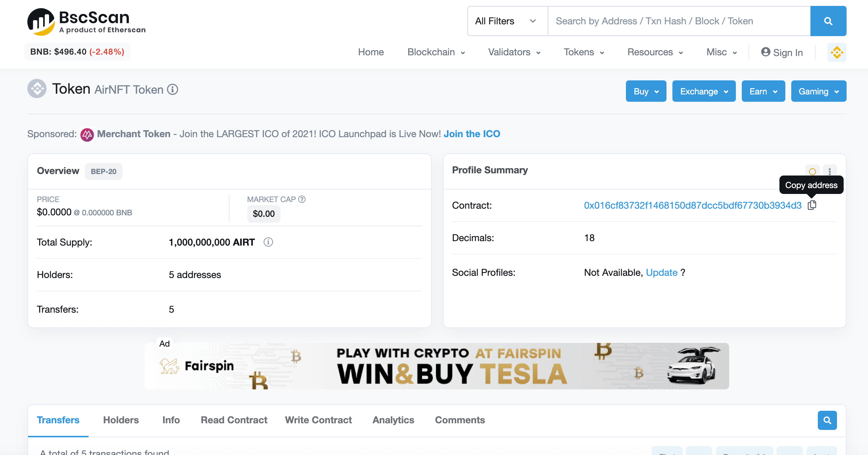Click the Sign In link
The height and width of the screenshot is (455, 868).
[x=782, y=52]
